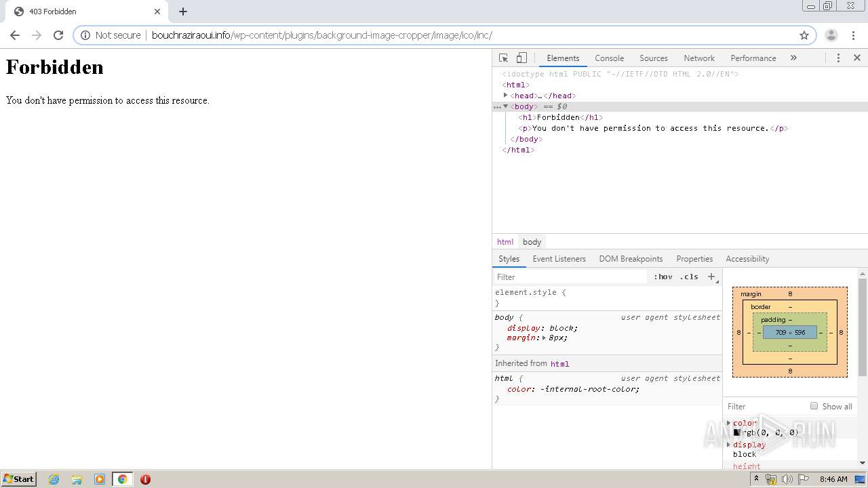
Task: Select the html element node
Action: point(516,85)
